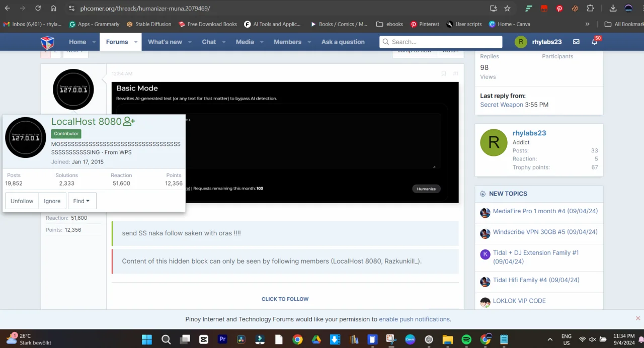Click the browser address bar URL

click(145, 8)
